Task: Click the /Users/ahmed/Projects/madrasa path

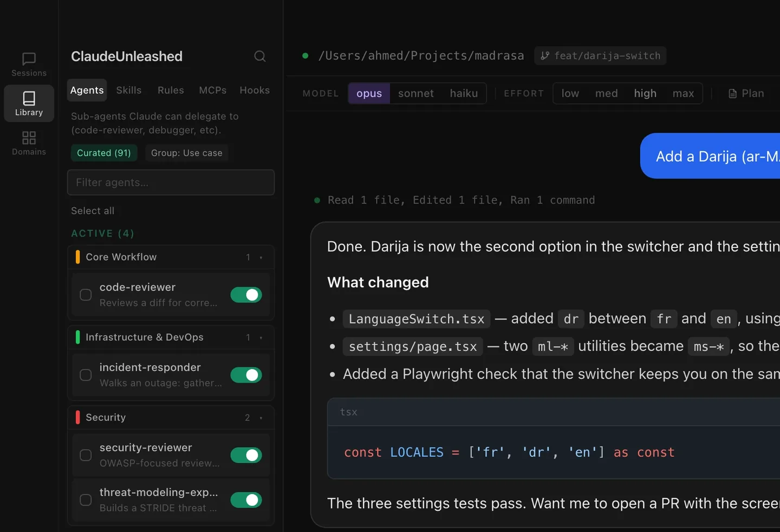Action: coord(421,56)
